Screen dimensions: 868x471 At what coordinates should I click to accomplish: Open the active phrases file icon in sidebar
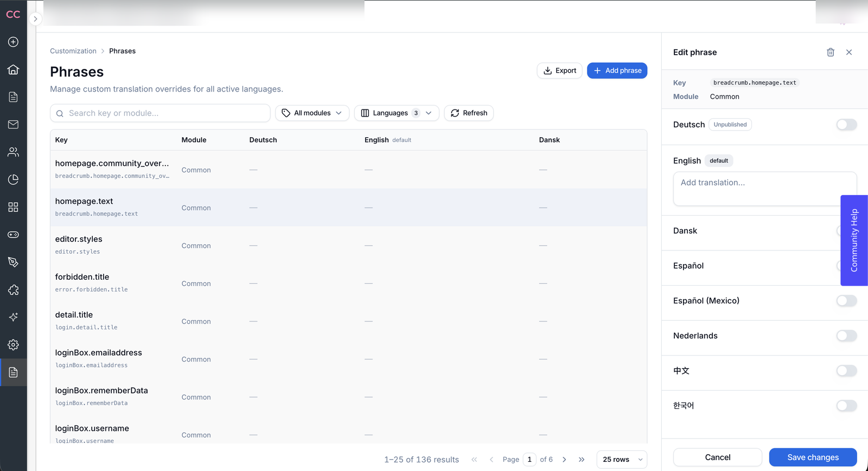pos(14,372)
